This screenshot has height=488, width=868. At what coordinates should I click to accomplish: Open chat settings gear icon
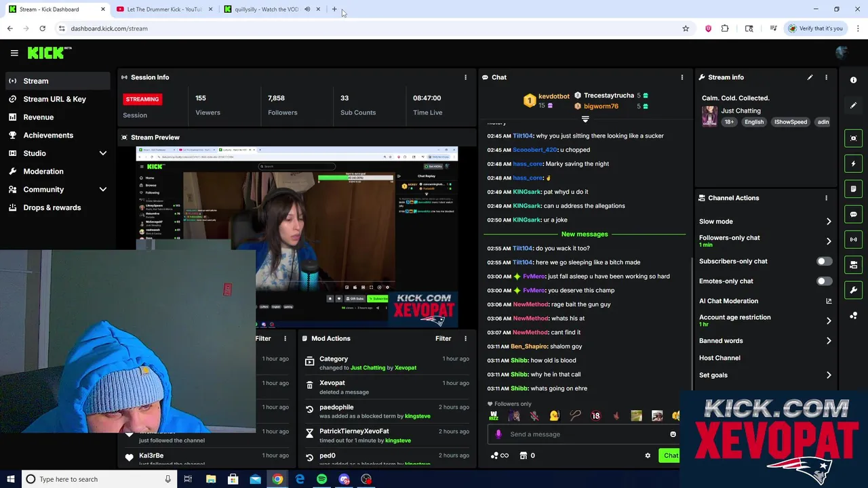coord(648,455)
